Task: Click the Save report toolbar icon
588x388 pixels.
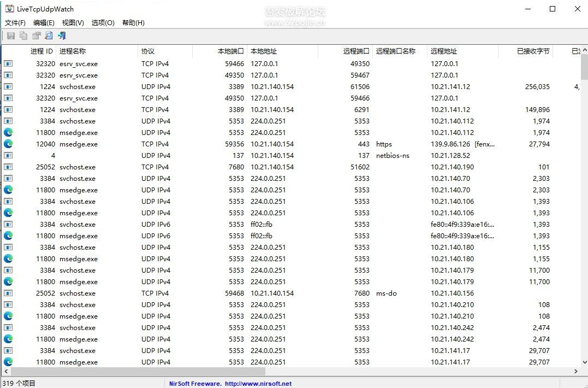Action: (x=11, y=36)
